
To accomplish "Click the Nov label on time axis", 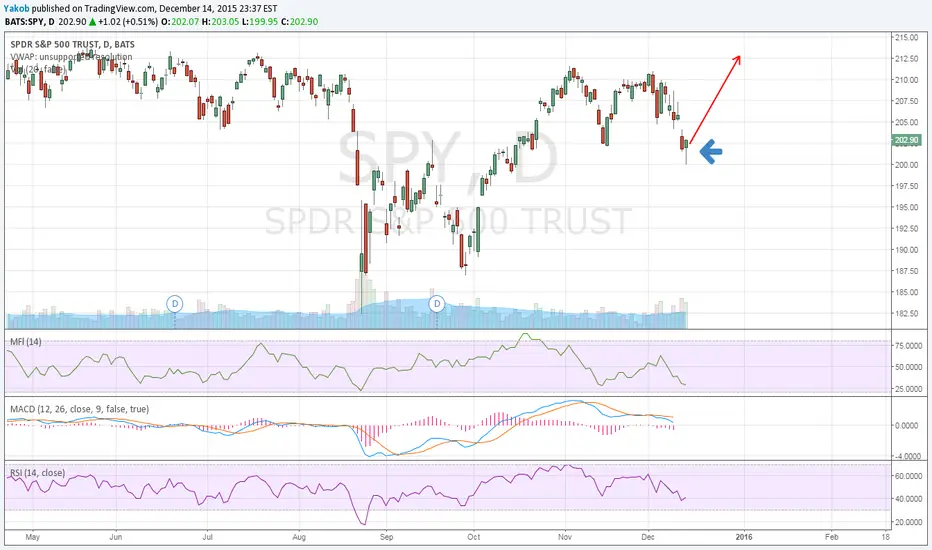I will coord(565,537).
